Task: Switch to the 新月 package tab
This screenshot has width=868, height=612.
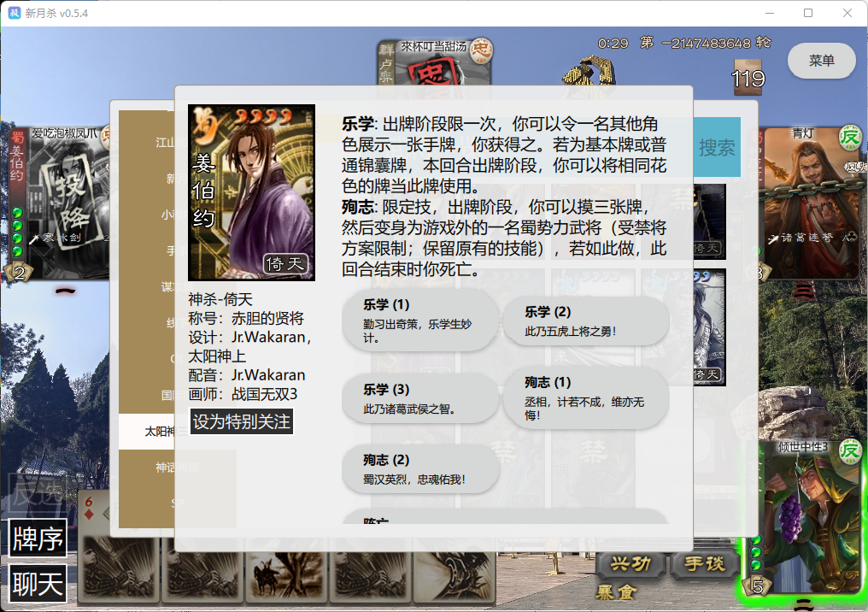Action: (x=147, y=179)
